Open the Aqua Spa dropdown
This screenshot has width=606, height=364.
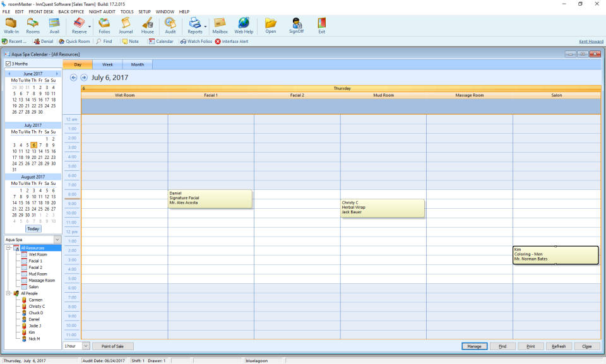pyautogui.click(x=57, y=240)
